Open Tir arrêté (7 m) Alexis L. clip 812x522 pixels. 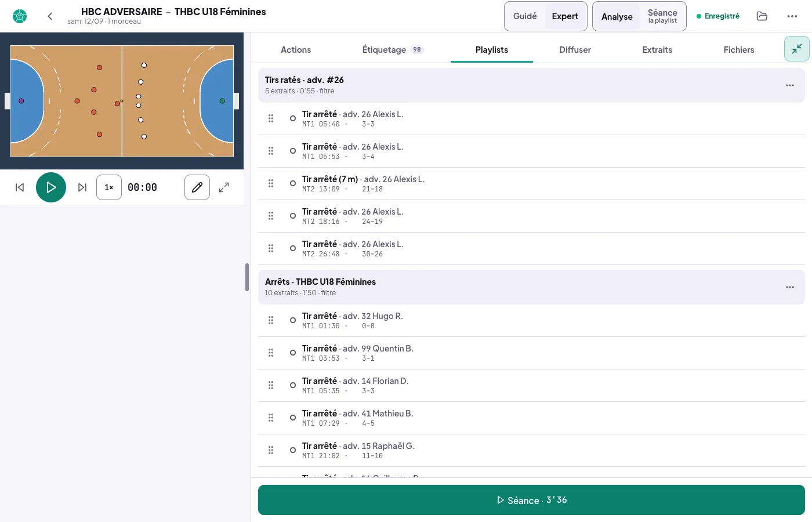coord(531,183)
